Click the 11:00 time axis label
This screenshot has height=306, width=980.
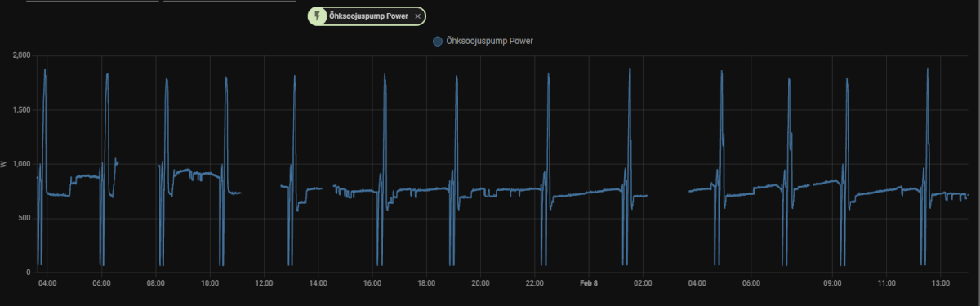point(887,283)
